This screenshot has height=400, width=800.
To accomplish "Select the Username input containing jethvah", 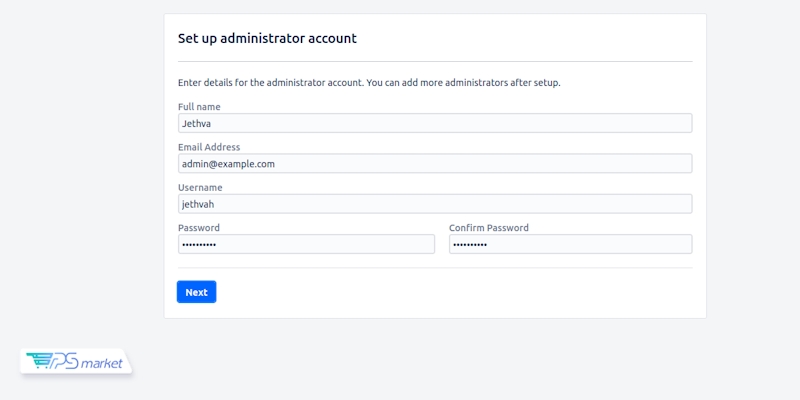I will [434, 204].
